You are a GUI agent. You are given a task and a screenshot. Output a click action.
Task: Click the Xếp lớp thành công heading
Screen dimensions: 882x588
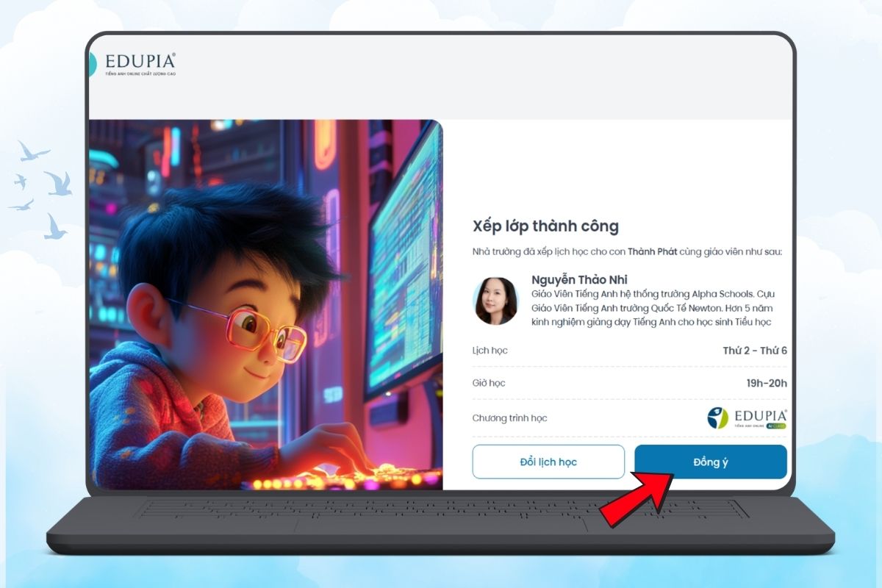545,226
